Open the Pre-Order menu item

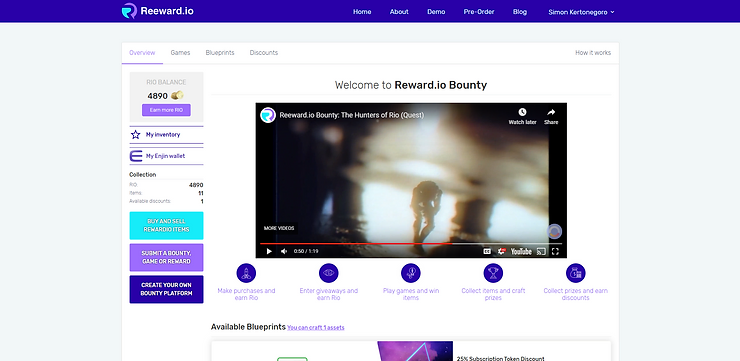click(479, 12)
